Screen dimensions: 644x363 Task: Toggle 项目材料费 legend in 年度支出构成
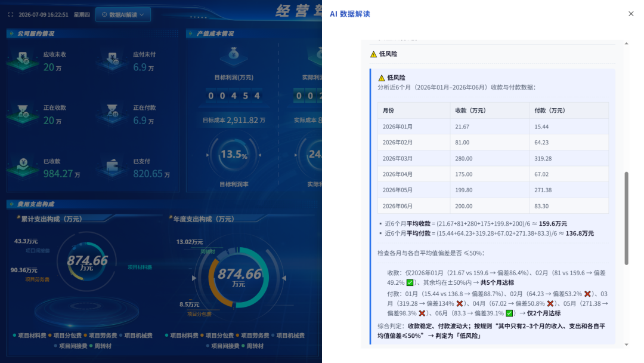[x=181, y=336]
